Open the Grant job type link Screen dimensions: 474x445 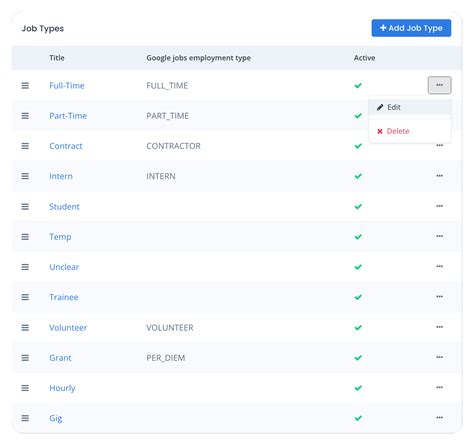[60, 358]
